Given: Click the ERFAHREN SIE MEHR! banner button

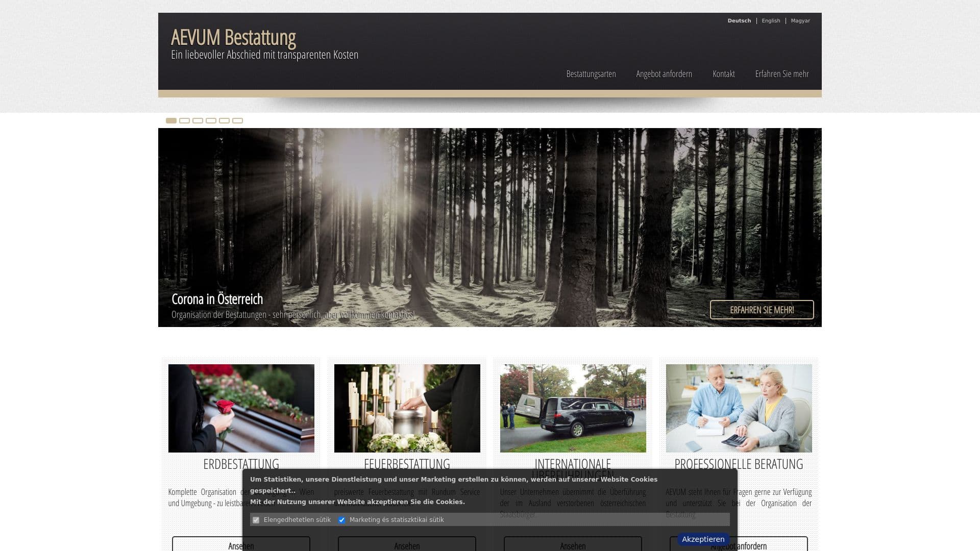Looking at the screenshot, I should coord(761,310).
